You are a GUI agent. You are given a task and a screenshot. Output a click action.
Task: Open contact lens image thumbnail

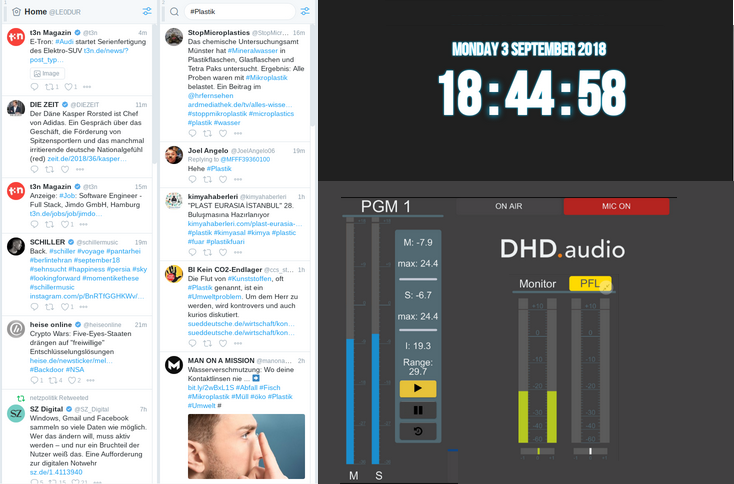tap(246, 446)
